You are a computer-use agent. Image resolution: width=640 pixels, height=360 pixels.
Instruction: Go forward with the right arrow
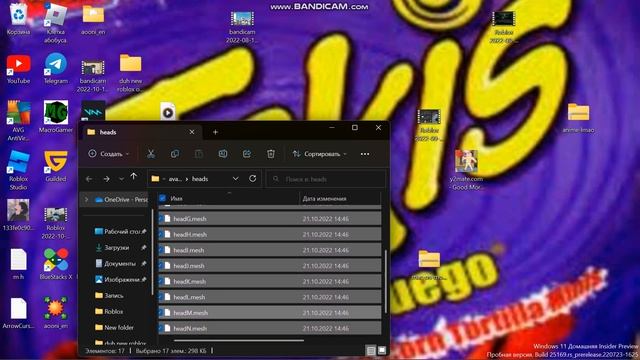pyautogui.click(x=106, y=179)
